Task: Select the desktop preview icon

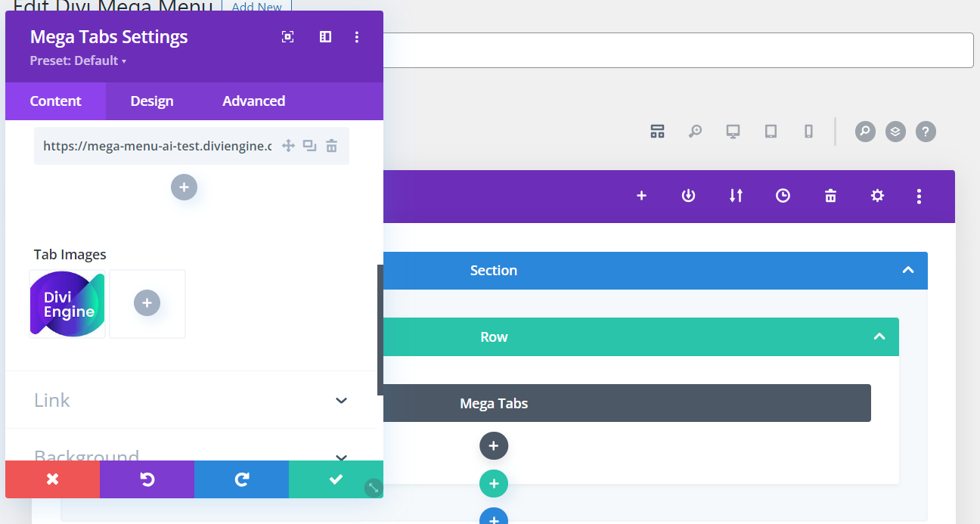Action: [x=733, y=132]
